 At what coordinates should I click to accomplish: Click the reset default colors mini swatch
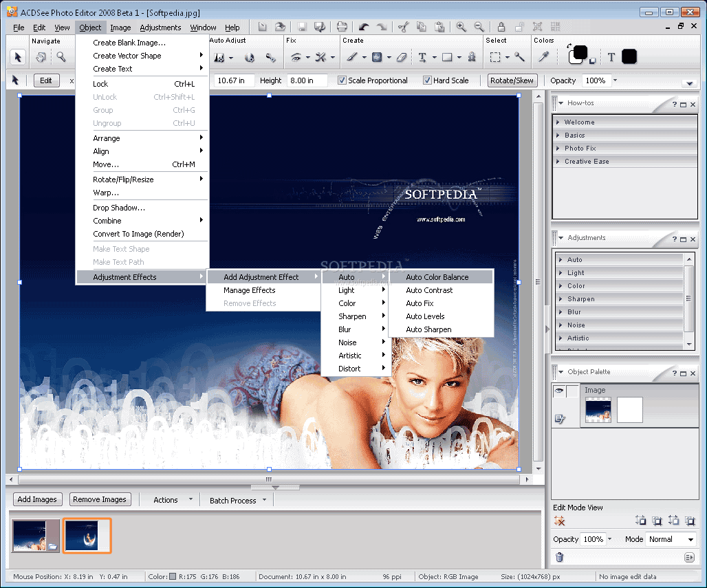[x=592, y=61]
